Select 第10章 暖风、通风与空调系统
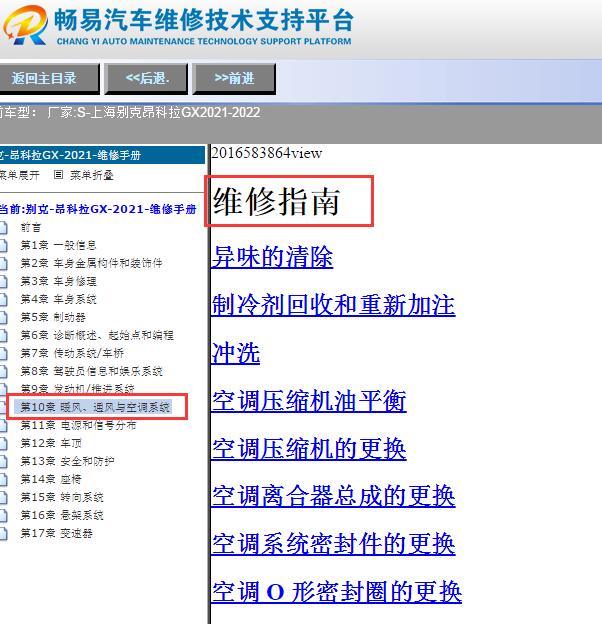The height and width of the screenshot is (624, 602). click(x=95, y=407)
